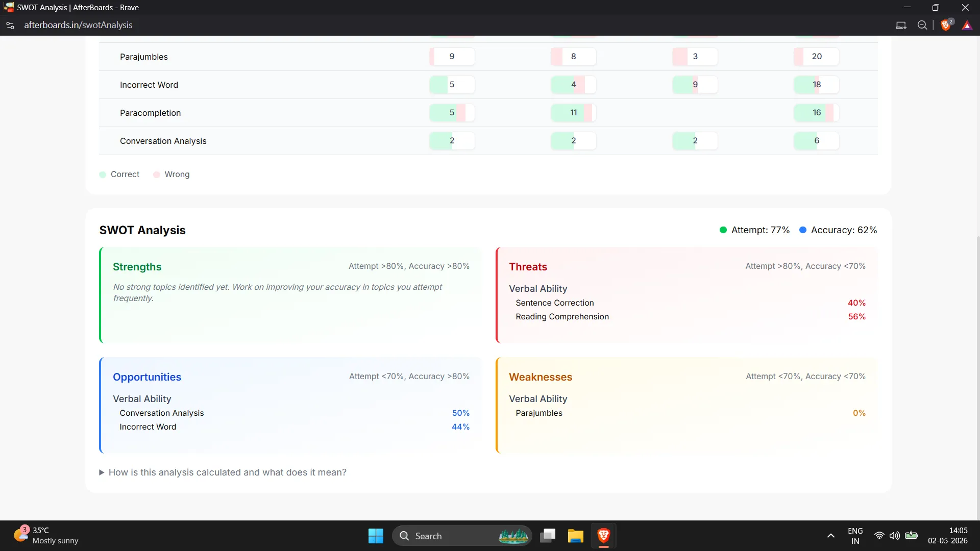The width and height of the screenshot is (980, 551).
Task: Show hidden system tray icons
Action: click(x=831, y=536)
